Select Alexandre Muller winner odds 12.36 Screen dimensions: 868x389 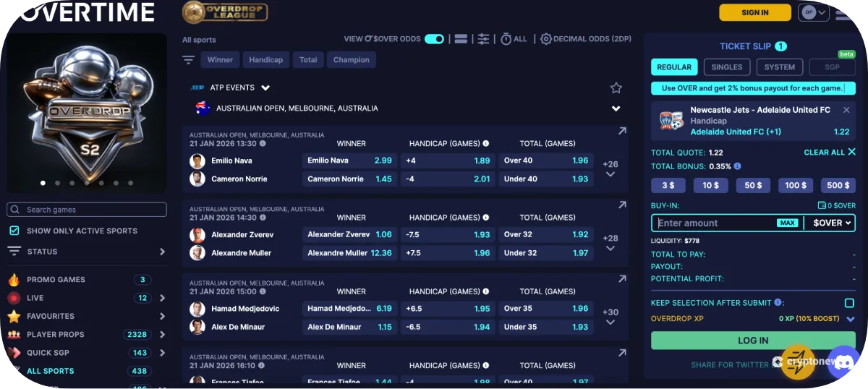tap(349, 253)
